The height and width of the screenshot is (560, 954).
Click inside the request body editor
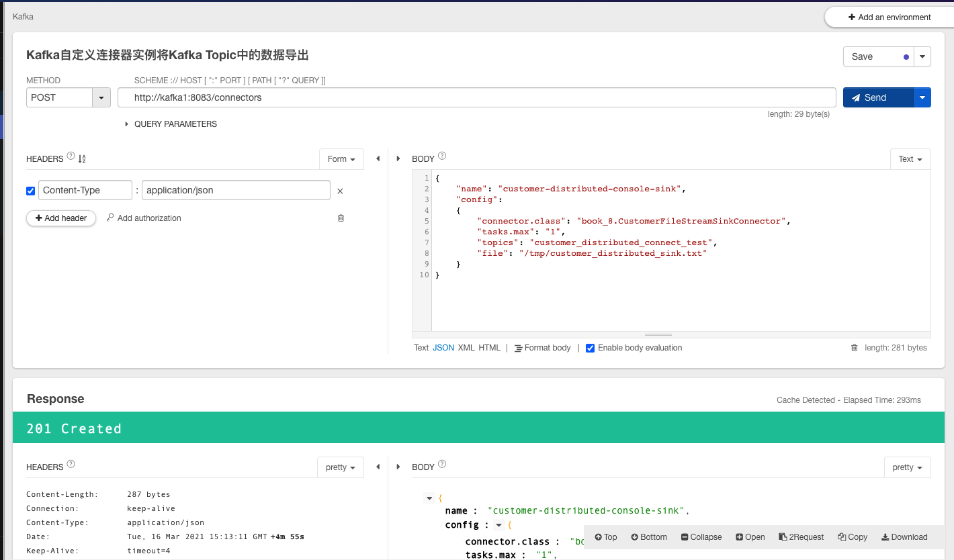(681, 251)
